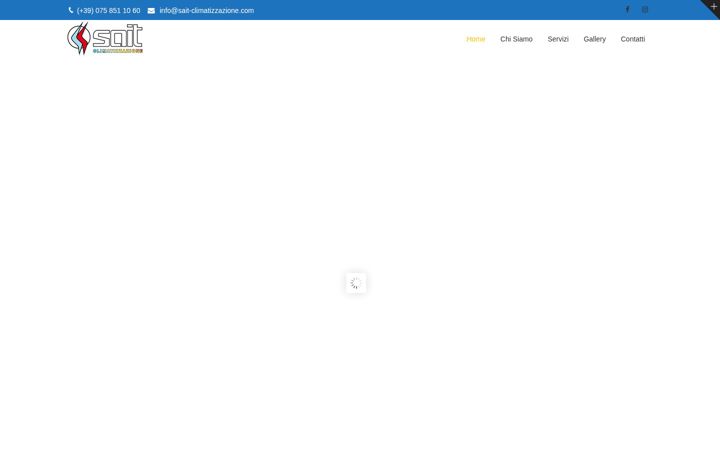The width and height of the screenshot is (720, 450).
Task: Open the Servizi menu item
Action: [x=558, y=39]
